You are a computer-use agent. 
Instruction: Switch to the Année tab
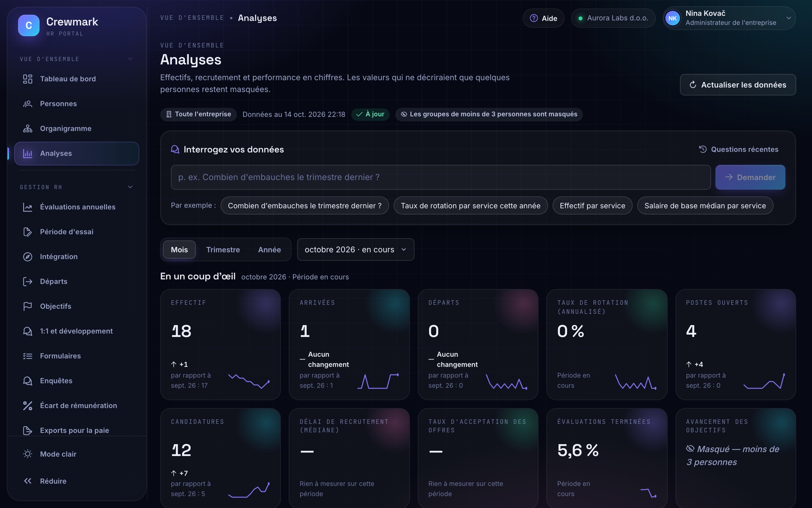[269, 250]
